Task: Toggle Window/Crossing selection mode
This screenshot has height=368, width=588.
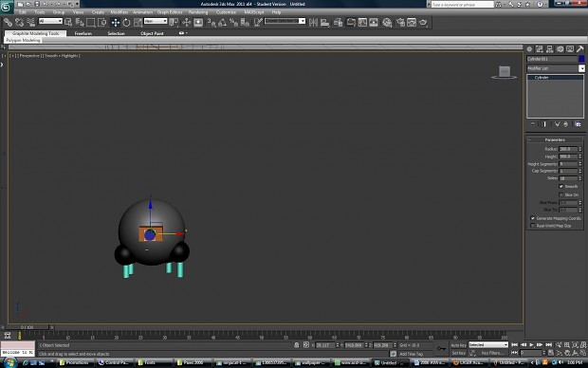Action: tap(101, 23)
